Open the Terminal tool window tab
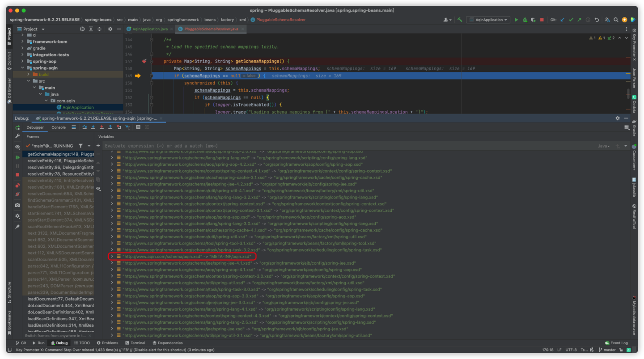644x359 pixels. click(135, 343)
